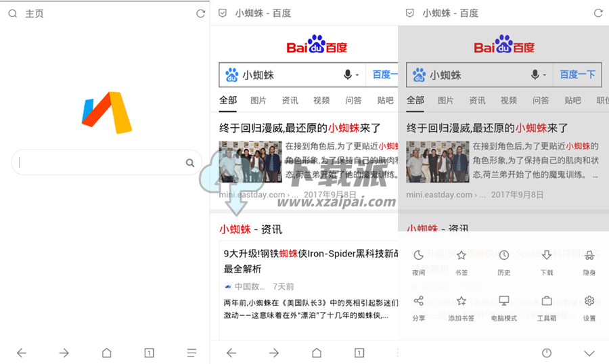Tap the home icon in left screen's bottom bar
This screenshot has height=364, width=609.
tap(106, 352)
